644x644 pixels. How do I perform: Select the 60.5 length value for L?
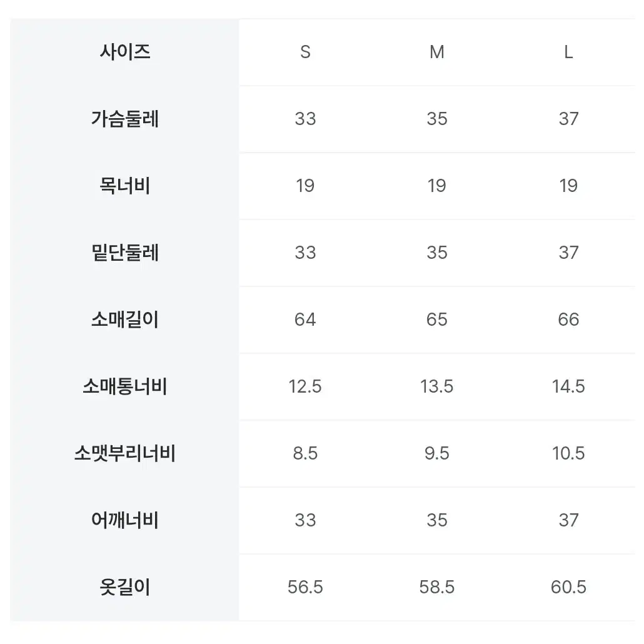(568, 587)
